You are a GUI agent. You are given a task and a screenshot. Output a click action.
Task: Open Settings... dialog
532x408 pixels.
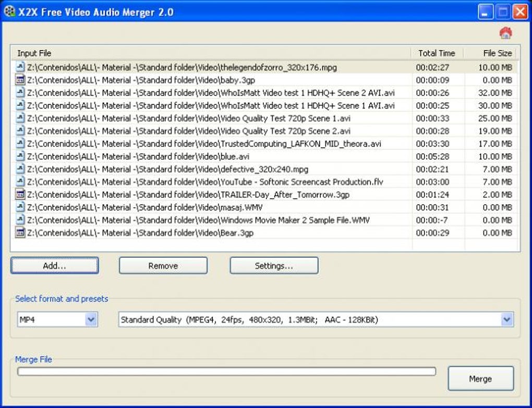coord(274,266)
